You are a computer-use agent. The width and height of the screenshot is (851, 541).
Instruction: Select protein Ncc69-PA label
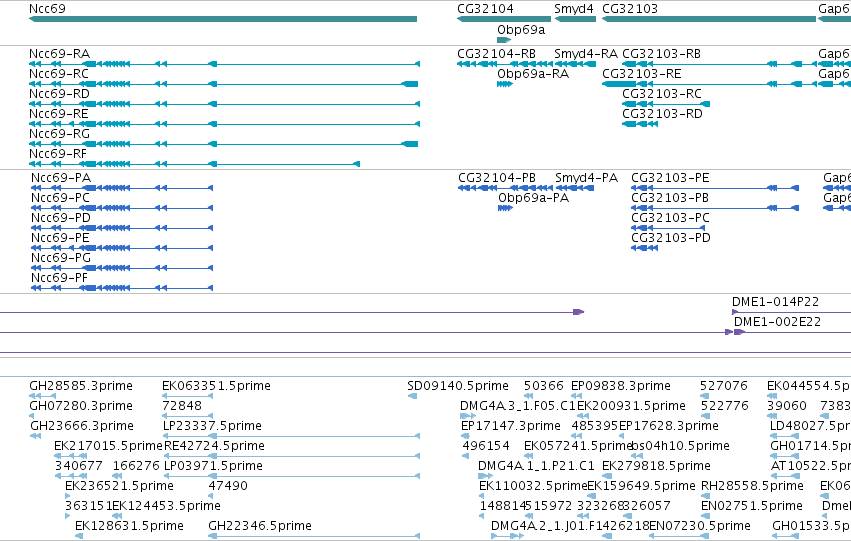coord(61,178)
